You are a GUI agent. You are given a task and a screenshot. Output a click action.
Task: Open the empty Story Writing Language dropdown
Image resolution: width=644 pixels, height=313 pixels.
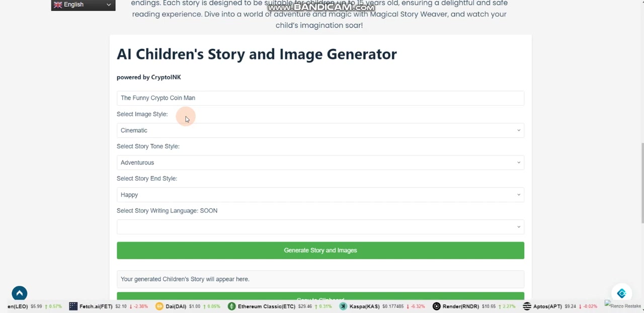pos(320,227)
